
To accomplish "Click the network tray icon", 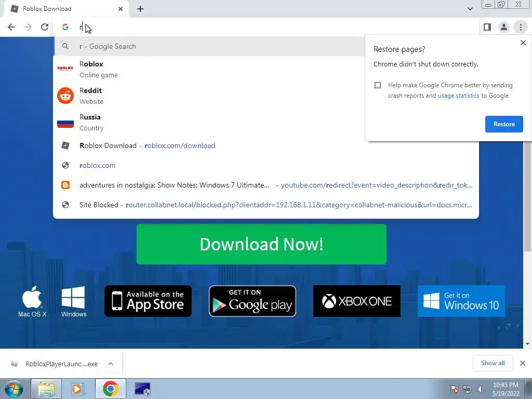I will point(467,389).
